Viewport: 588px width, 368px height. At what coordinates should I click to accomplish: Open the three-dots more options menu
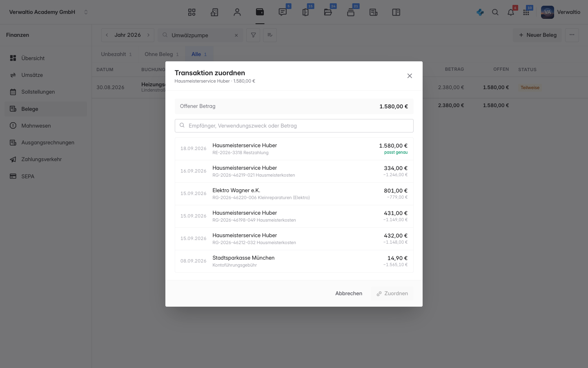click(x=572, y=35)
